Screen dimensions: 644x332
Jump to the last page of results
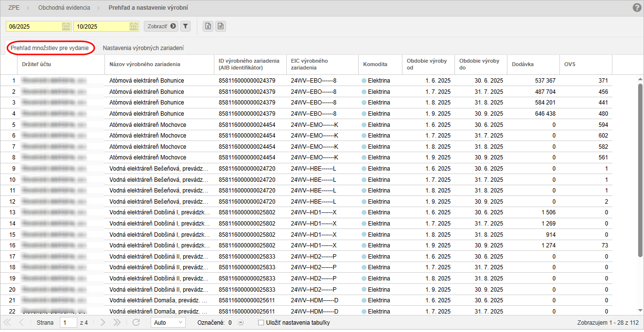tap(117, 322)
